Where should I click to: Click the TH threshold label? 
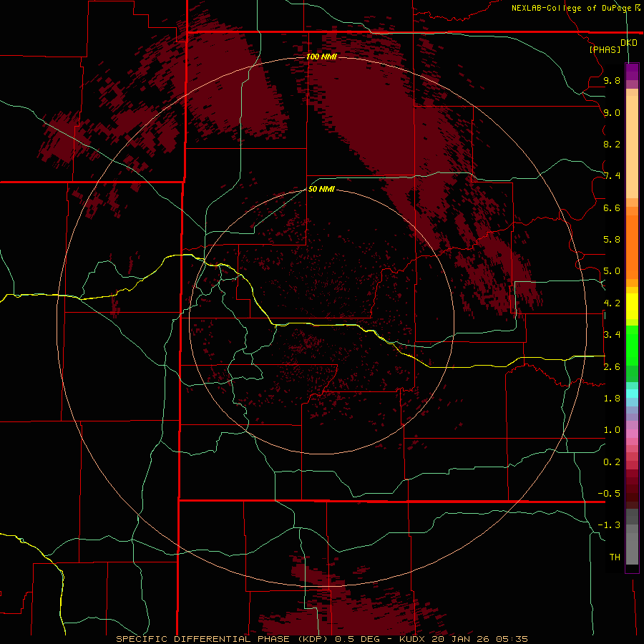pyautogui.click(x=615, y=557)
